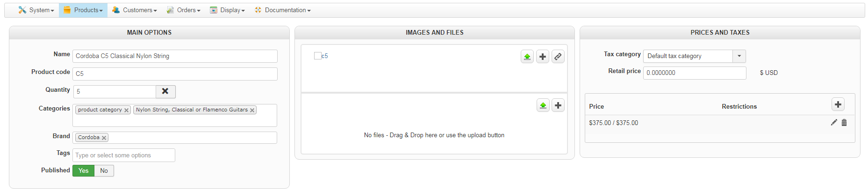Click the link image chain icon
868x192 pixels.
[x=558, y=57]
